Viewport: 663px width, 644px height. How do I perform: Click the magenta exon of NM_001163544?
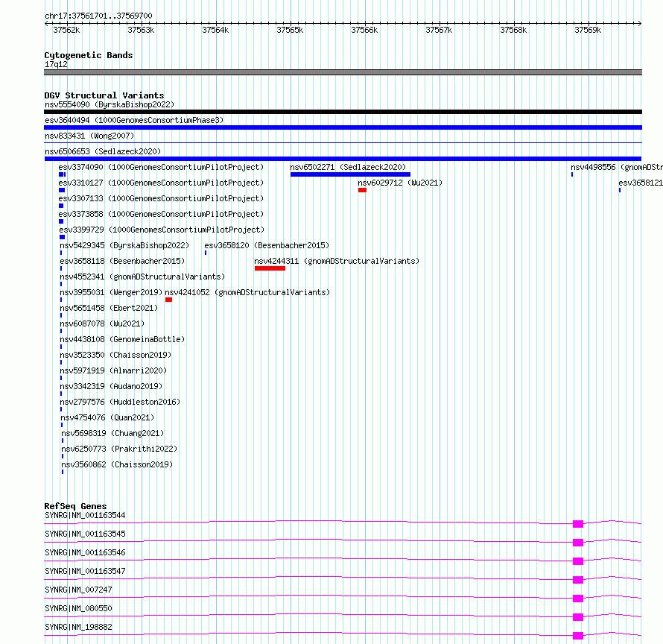coord(578,524)
